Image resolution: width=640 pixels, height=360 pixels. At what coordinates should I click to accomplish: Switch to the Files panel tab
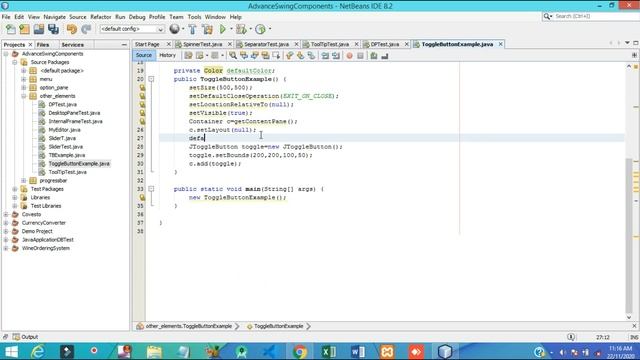pyautogui.click(x=43, y=44)
